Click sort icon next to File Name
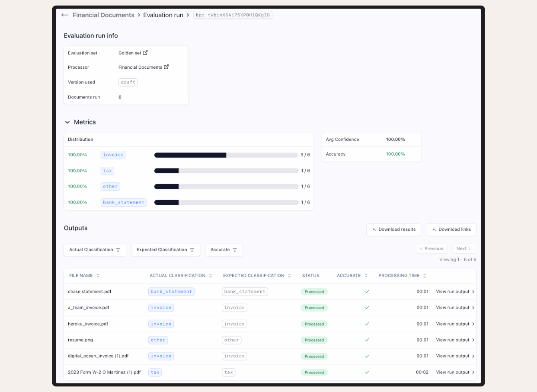 tap(98, 276)
